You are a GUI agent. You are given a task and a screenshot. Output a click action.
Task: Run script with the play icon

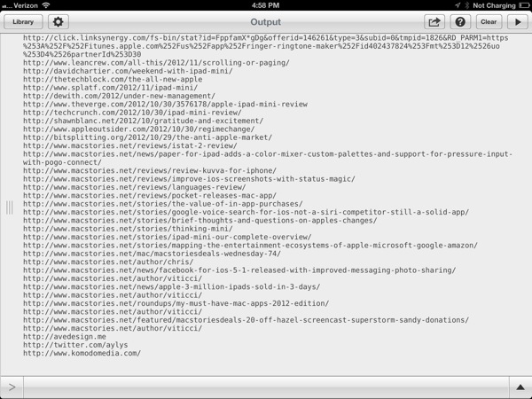518,22
